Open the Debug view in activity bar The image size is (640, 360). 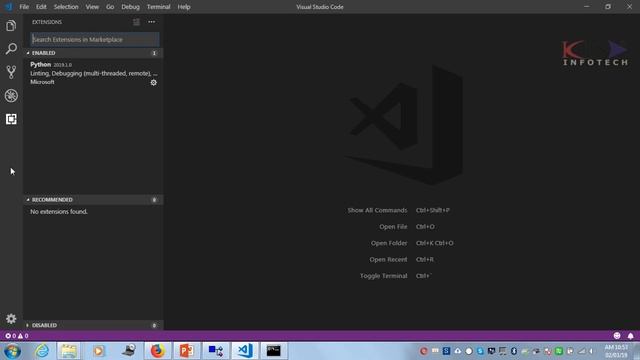(11, 96)
